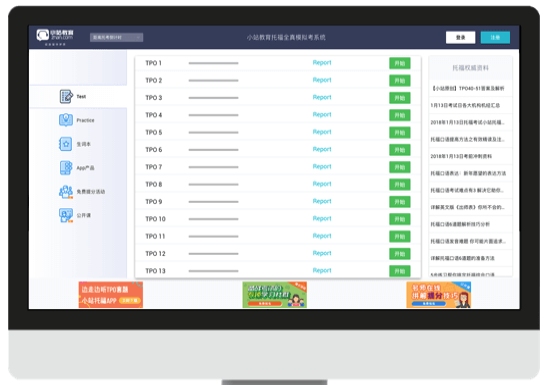Open the public class (公开课) icon
Image resolution: width=549 pixels, height=385 pixels.
click(x=66, y=215)
